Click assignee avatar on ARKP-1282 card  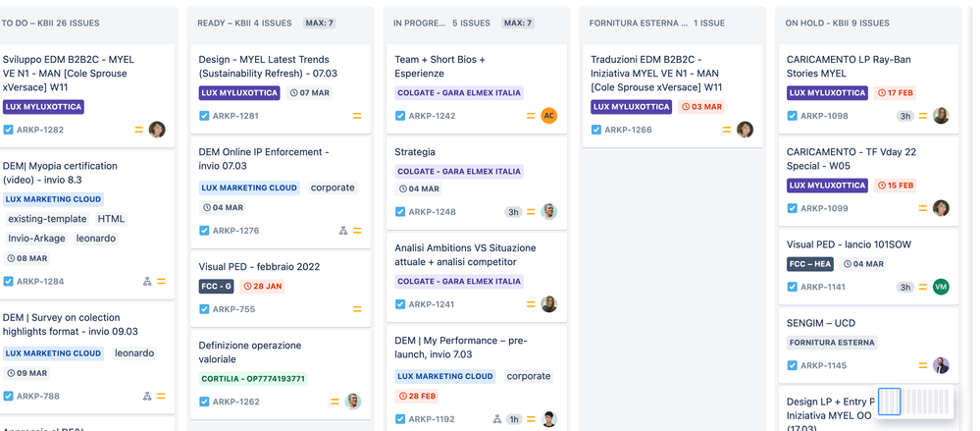coord(157,130)
